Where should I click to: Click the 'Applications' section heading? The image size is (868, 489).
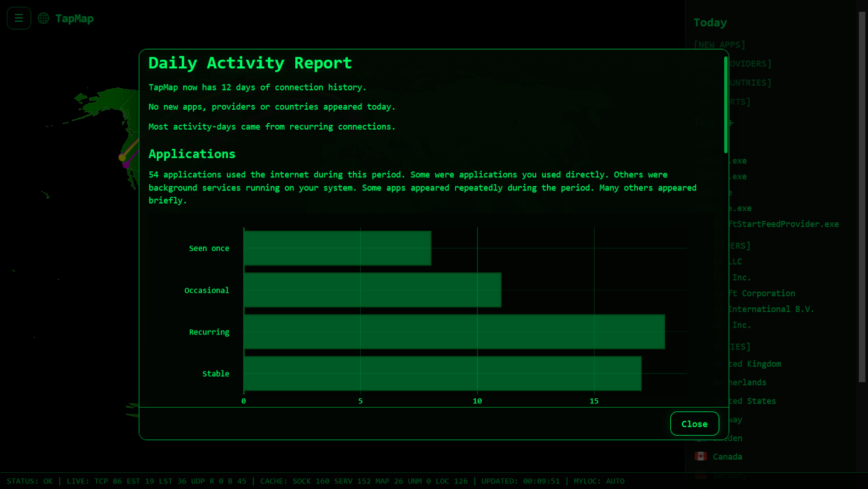[x=192, y=154]
